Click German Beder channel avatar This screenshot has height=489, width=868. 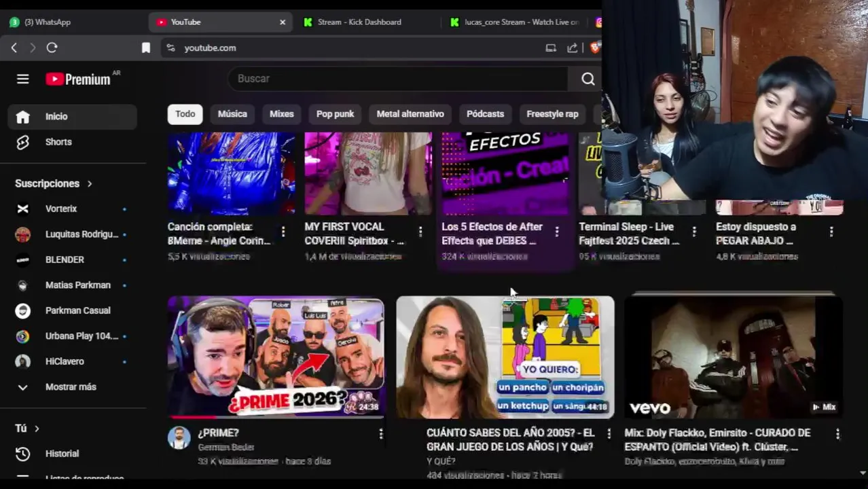179,437
